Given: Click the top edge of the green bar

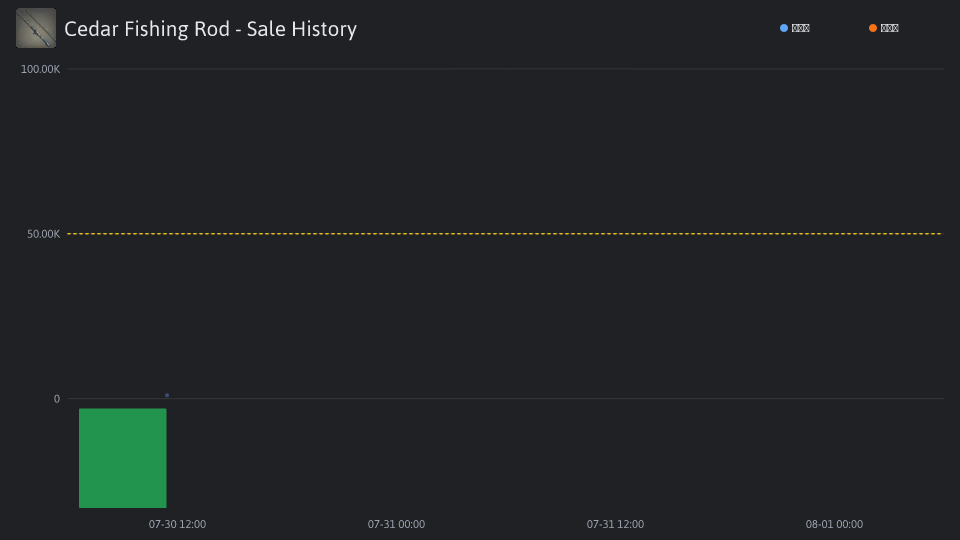Looking at the screenshot, I should point(122,409).
